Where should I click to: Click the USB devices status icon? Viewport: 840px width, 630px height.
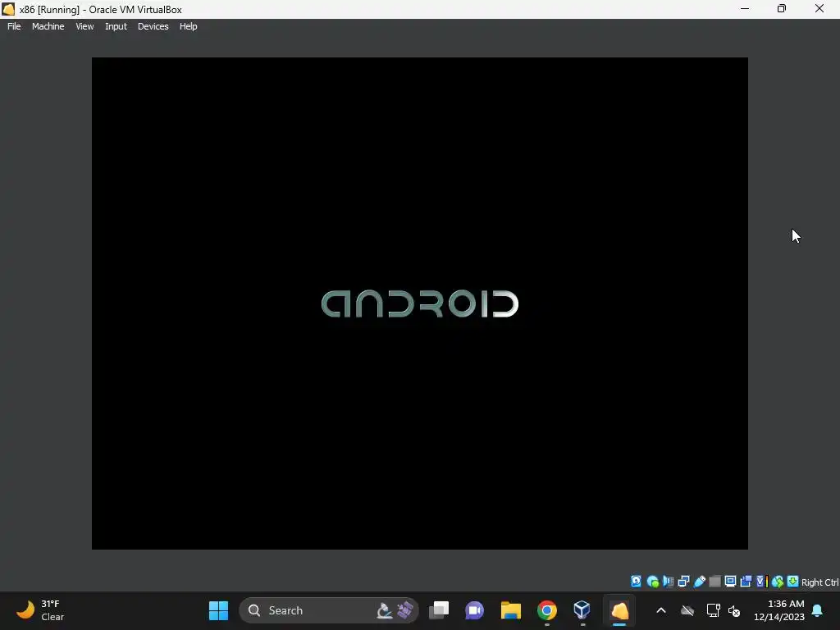point(700,582)
